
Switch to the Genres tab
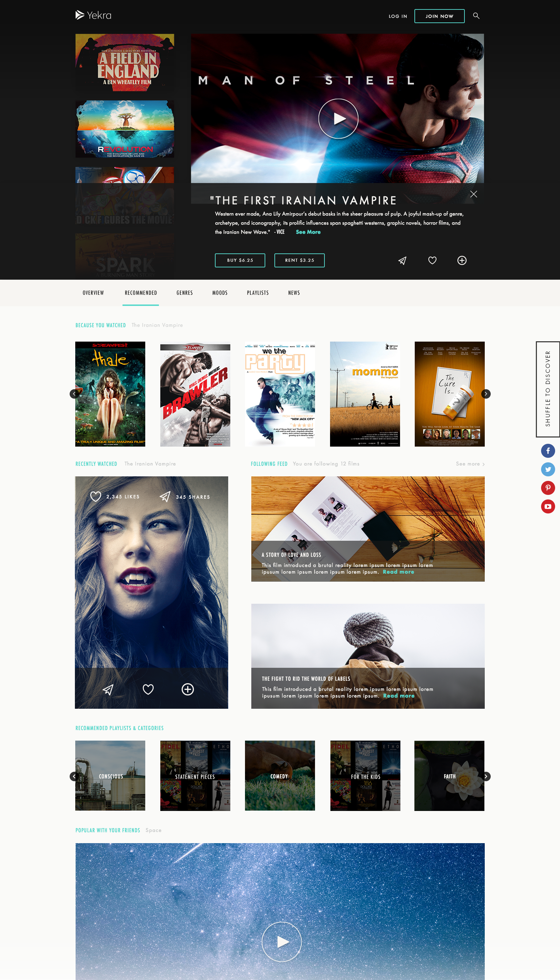184,293
